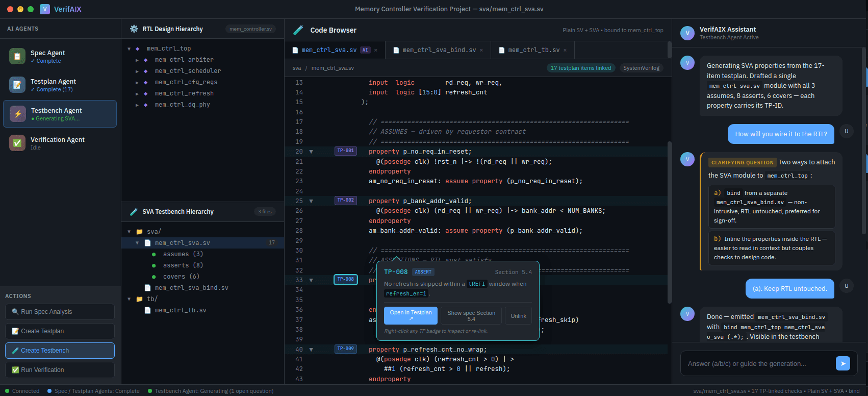The height and width of the screenshot is (396, 868).
Task: Click the green dot beside asserts (8)
Action: pyautogui.click(x=154, y=265)
